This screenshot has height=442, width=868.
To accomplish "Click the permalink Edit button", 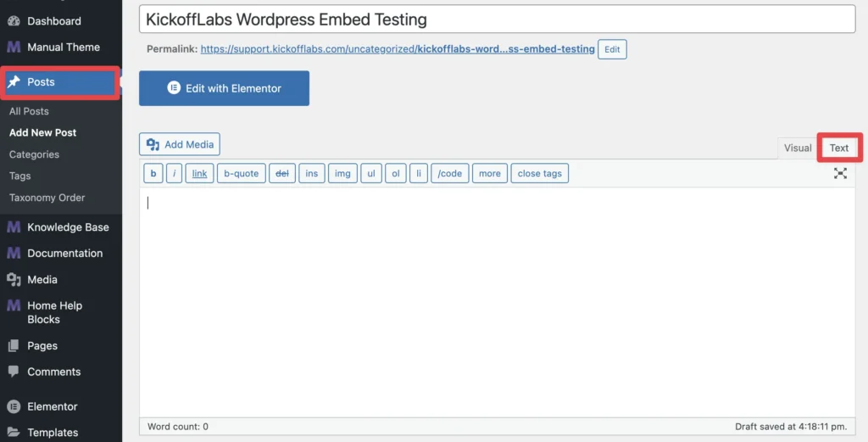I will pyautogui.click(x=612, y=49).
